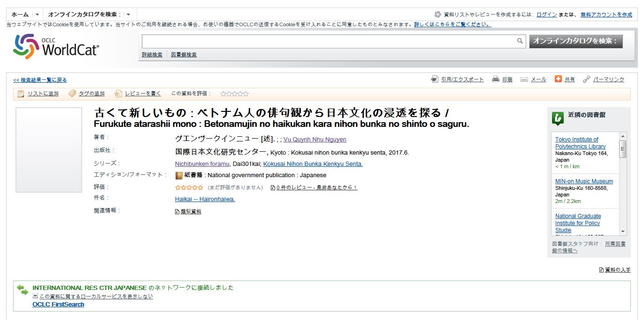The image size is (644, 320).
Task: Click the printer (印刷) icon
Action: click(495, 79)
